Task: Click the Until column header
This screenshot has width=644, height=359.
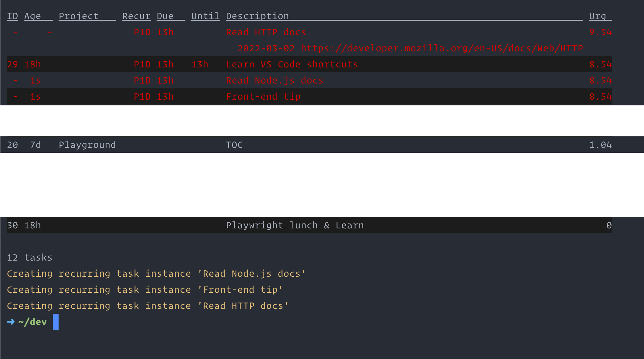Action: [x=205, y=16]
